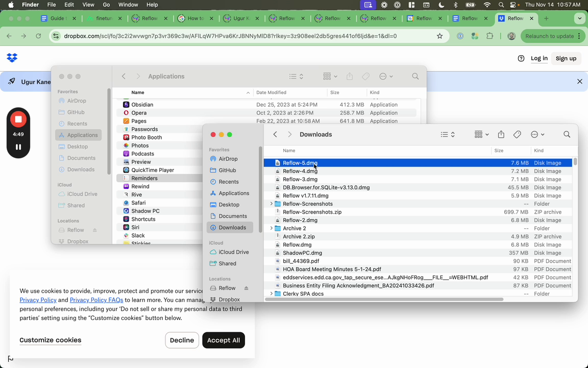
Task: Open the Go menu in menu bar
Action: tap(107, 5)
